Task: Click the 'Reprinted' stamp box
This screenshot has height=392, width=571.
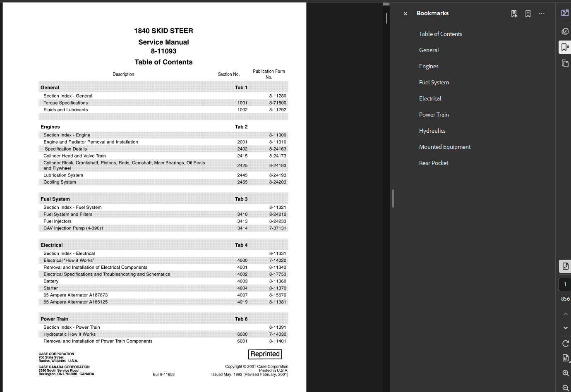Action: click(x=265, y=354)
